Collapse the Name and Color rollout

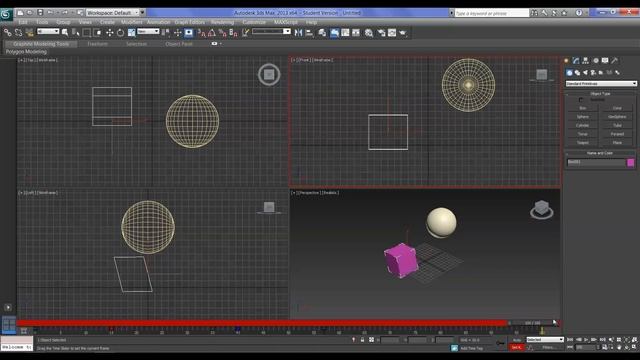pos(600,153)
